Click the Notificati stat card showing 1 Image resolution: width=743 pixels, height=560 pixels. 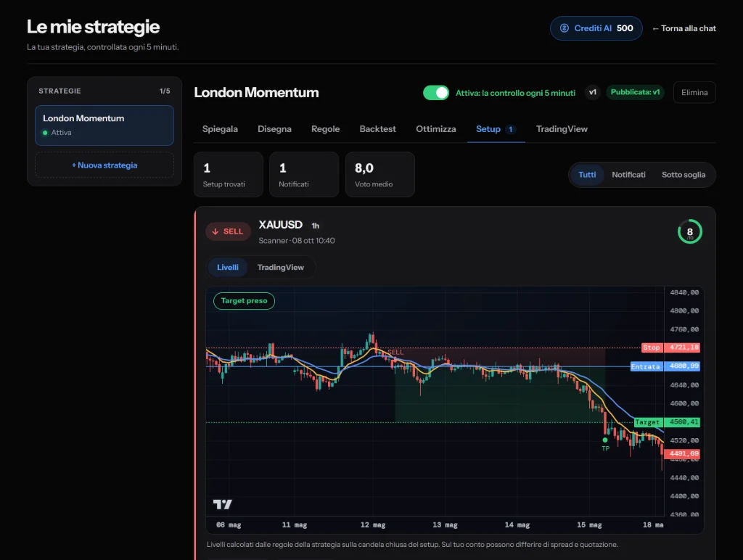click(304, 174)
